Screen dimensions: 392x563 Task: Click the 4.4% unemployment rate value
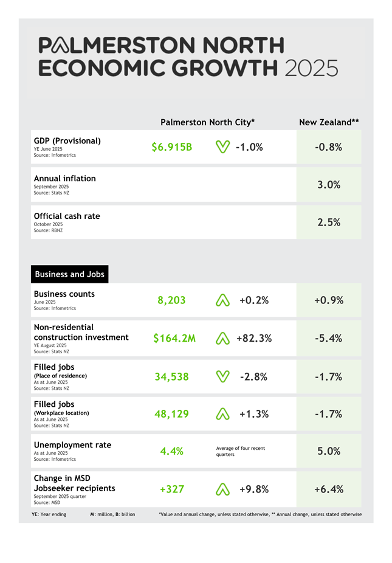pyautogui.click(x=172, y=451)
